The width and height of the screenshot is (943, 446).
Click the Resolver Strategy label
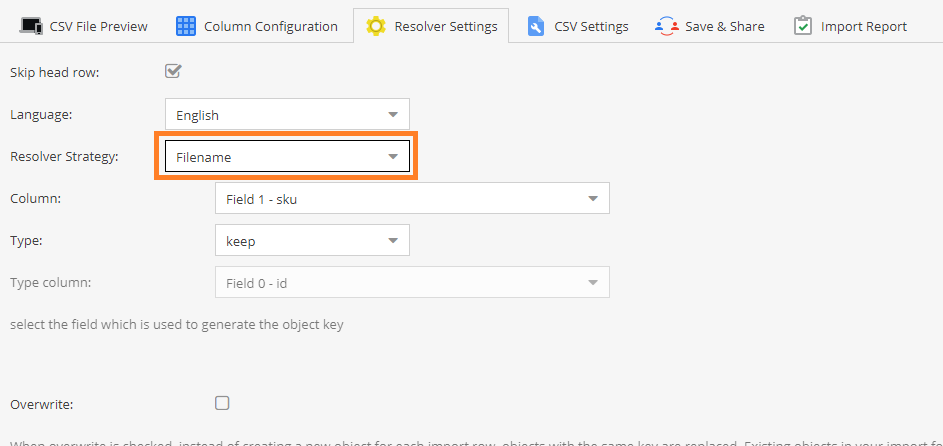pyautogui.click(x=64, y=157)
